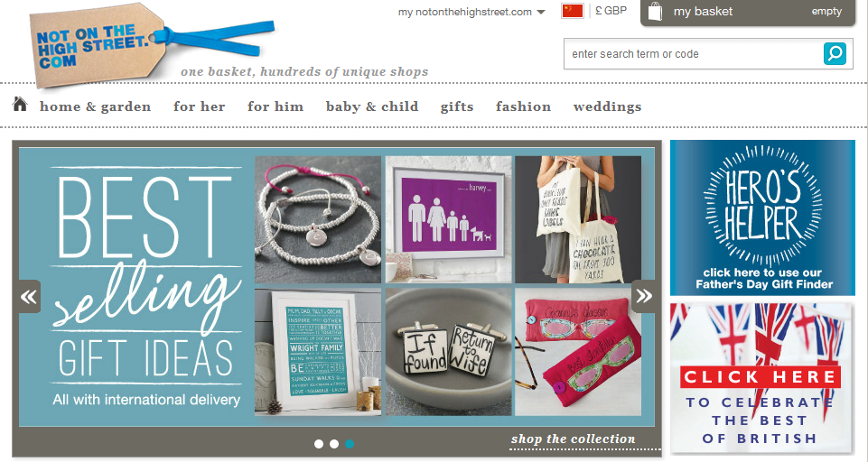Click shop the collection link
Image resolution: width=868 pixels, height=462 pixels.
[x=573, y=439]
